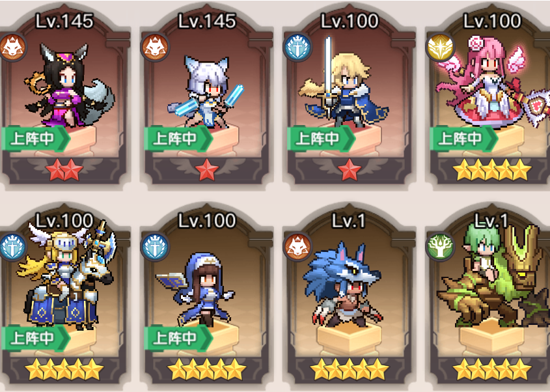Click blue sword crown icon on swordsman card
The image size is (550, 392).
coord(297,48)
